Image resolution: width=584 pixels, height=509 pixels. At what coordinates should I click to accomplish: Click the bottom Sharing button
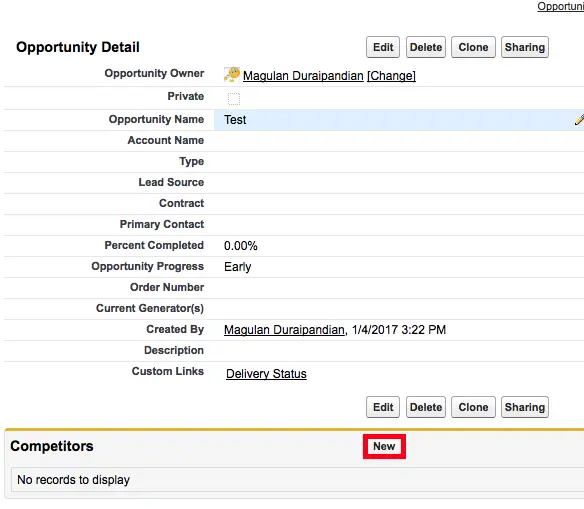point(525,407)
